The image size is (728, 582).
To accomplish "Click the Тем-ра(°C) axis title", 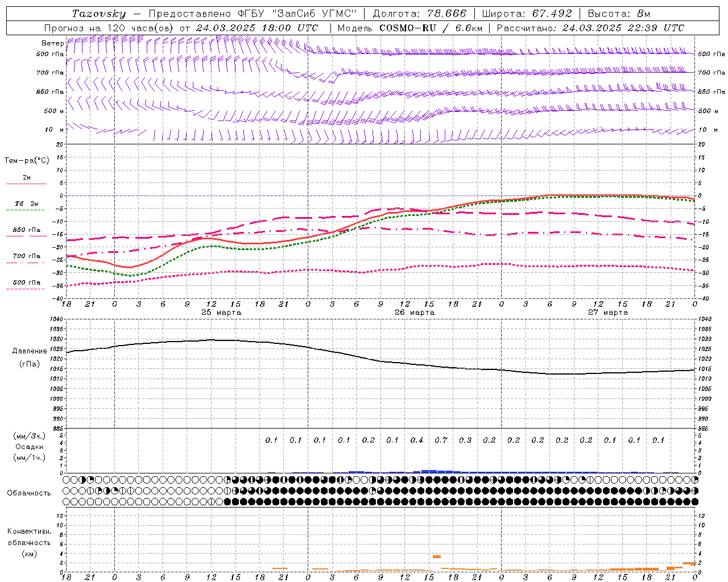I will click(x=27, y=161).
